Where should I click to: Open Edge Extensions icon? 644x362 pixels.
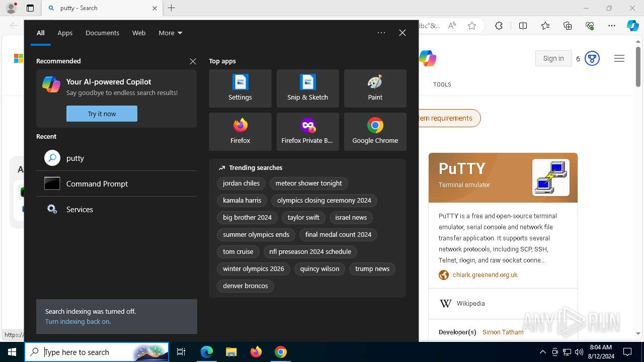point(499,26)
